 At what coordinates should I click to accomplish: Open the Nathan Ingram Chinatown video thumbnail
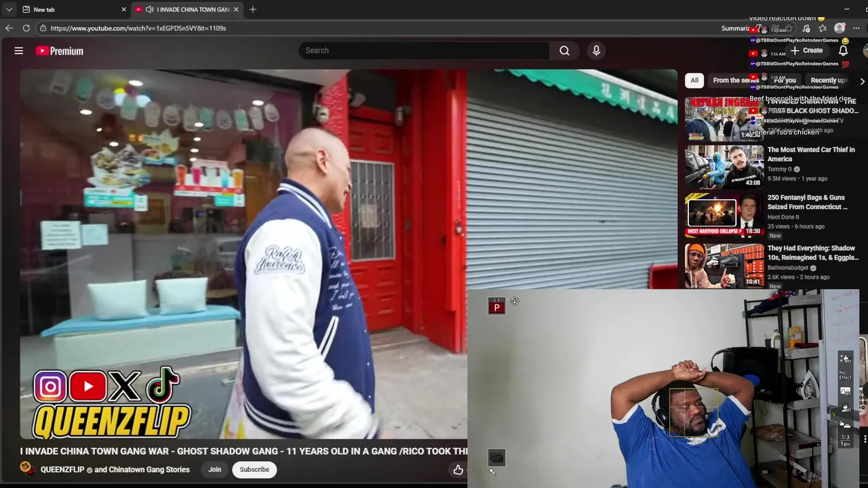(x=724, y=119)
